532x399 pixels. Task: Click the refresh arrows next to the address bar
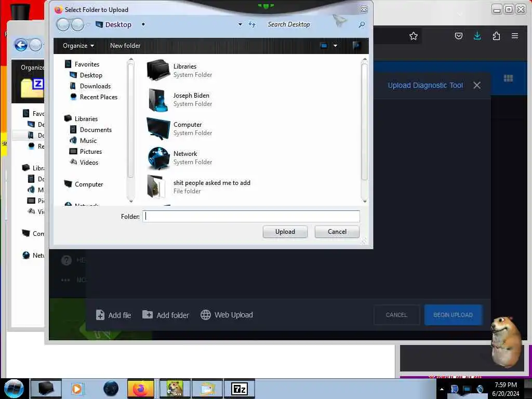(x=252, y=24)
